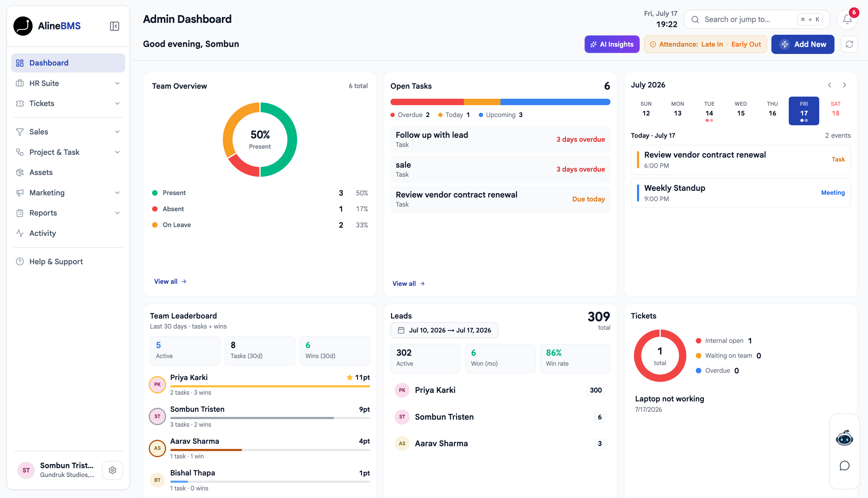The height and width of the screenshot is (498, 868).
Task: Click the Project & Task icon
Action: [x=20, y=152]
